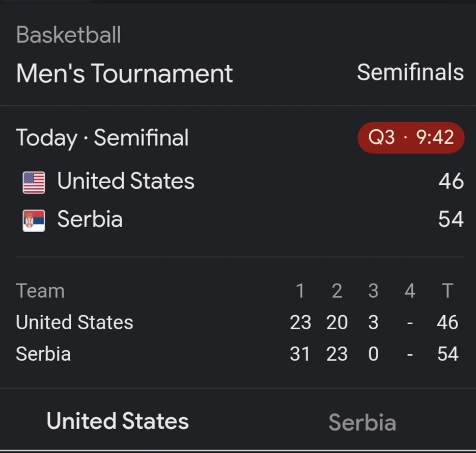Switch to the Serbia tab at bottom
Viewport: 476px width, 453px height.
coord(362,422)
